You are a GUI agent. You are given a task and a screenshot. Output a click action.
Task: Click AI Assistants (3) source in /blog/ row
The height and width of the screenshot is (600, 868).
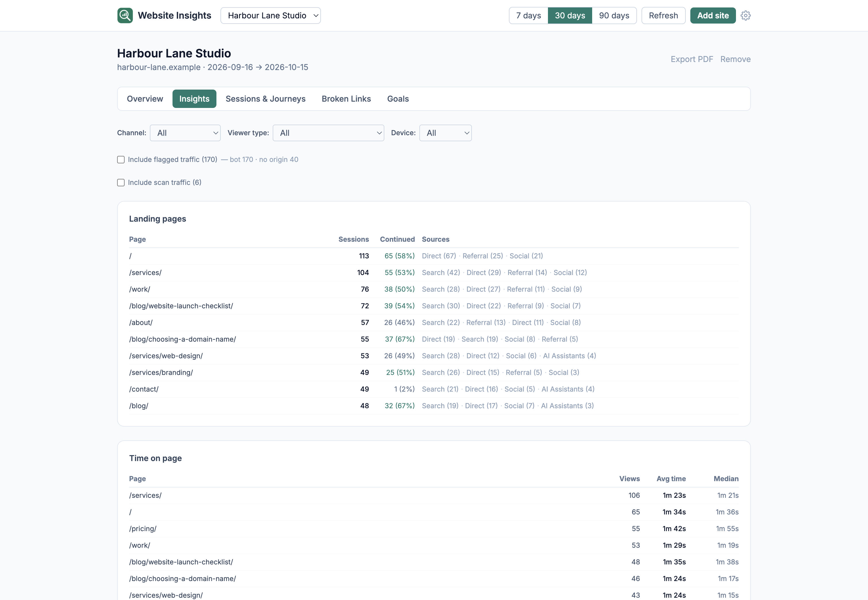567,406
